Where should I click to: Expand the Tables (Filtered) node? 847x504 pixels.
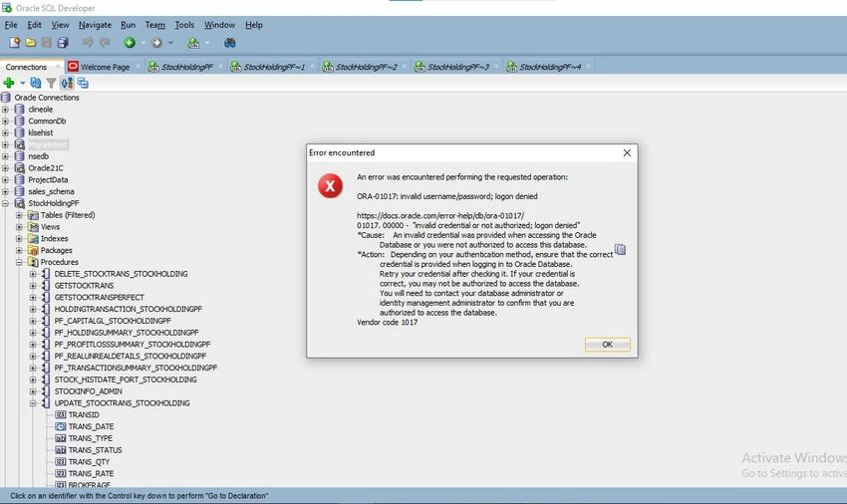click(19, 215)
